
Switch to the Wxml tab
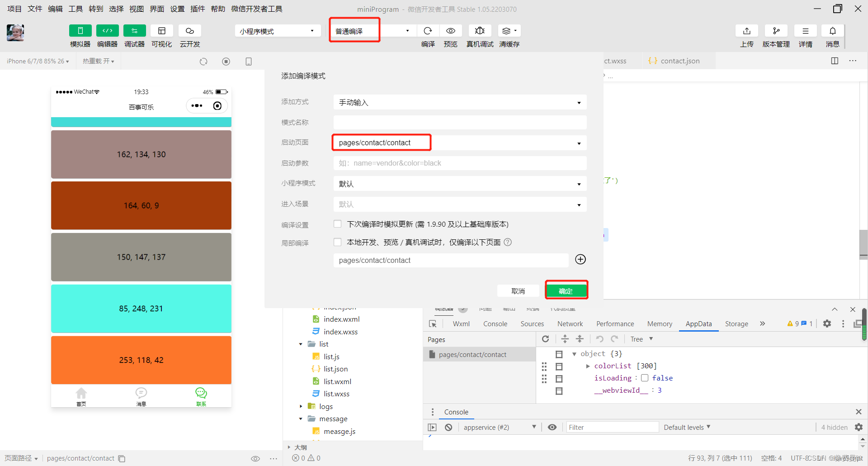(x=461, y=324)
